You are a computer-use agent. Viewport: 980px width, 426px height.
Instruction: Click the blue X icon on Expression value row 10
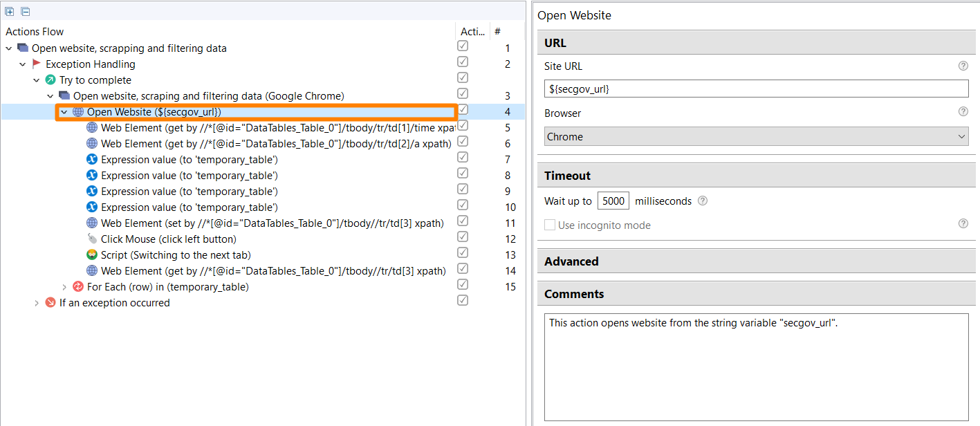tap(92, 207)
